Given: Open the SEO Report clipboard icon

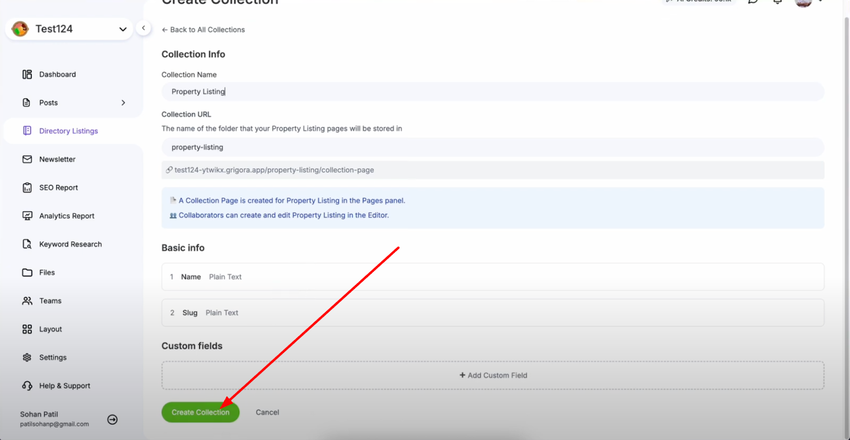Looking at the screenshot, I should [27, 187].
